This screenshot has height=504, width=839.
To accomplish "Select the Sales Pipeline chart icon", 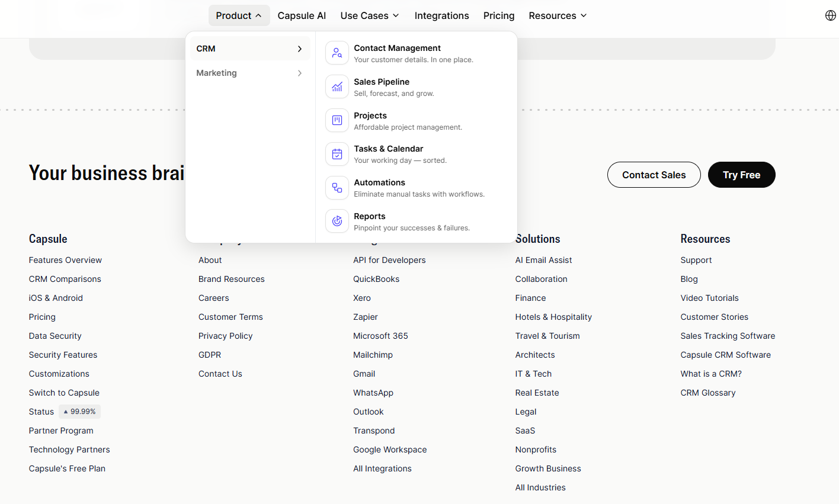I will click(x=337, y=86).
